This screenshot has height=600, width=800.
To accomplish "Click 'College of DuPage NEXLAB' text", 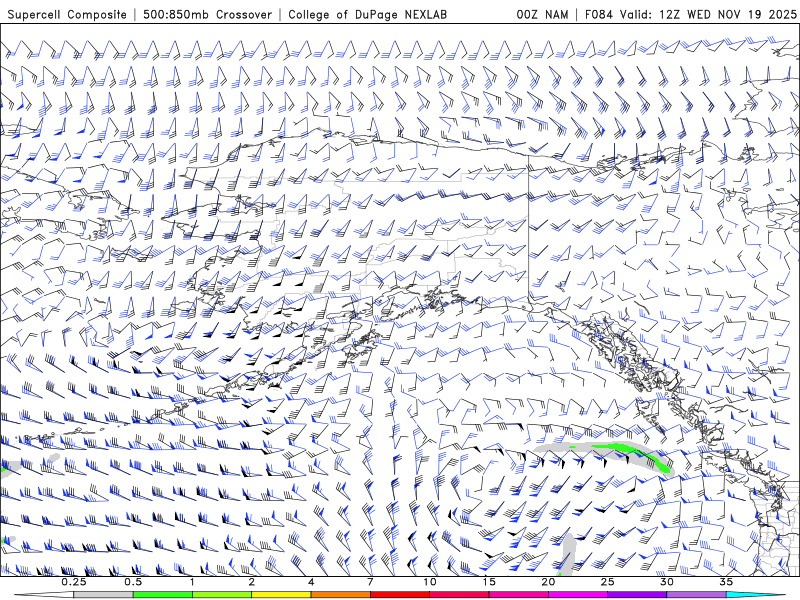I will [x=367, y=14].
